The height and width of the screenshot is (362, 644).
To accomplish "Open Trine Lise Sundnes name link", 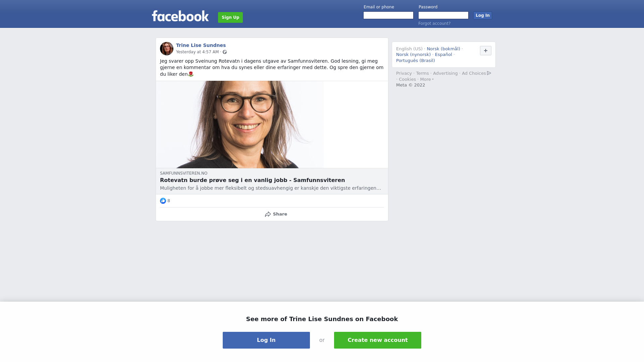I will 201,45.
